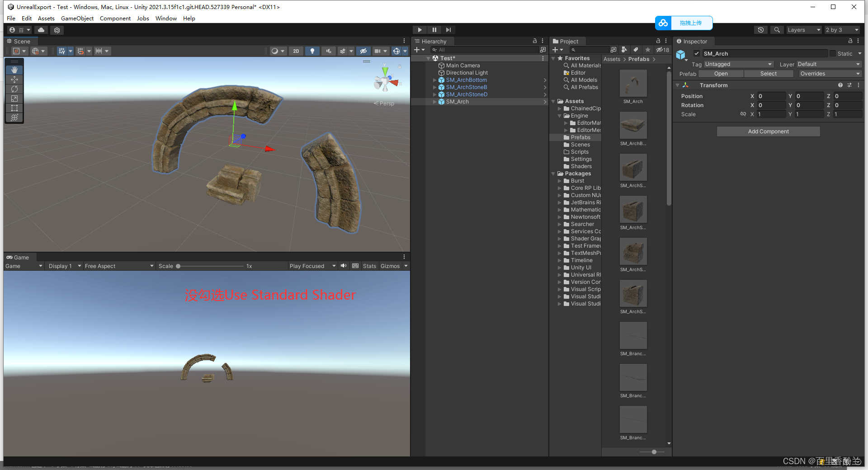Open the Component menu
Image resolution: width=868 pixels, height=470 pixels.
[115, 18]
